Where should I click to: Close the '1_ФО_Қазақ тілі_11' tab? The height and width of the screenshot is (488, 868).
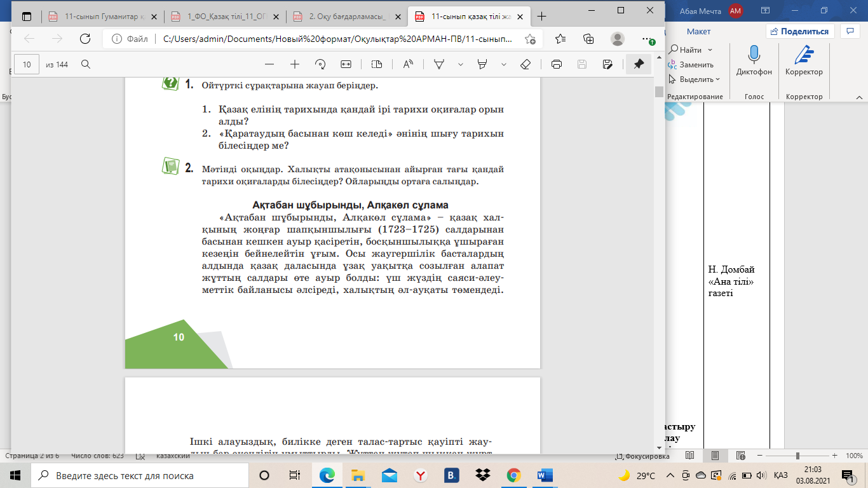(275, 17)
